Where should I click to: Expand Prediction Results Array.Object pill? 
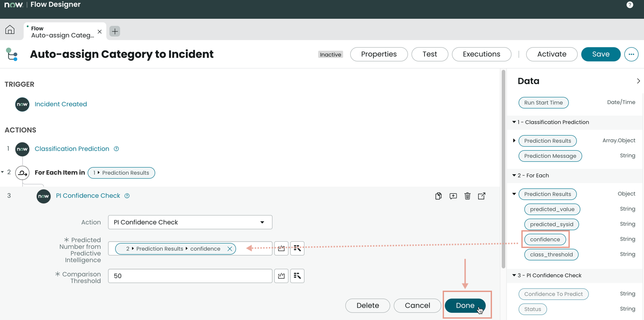click(514, 141)
